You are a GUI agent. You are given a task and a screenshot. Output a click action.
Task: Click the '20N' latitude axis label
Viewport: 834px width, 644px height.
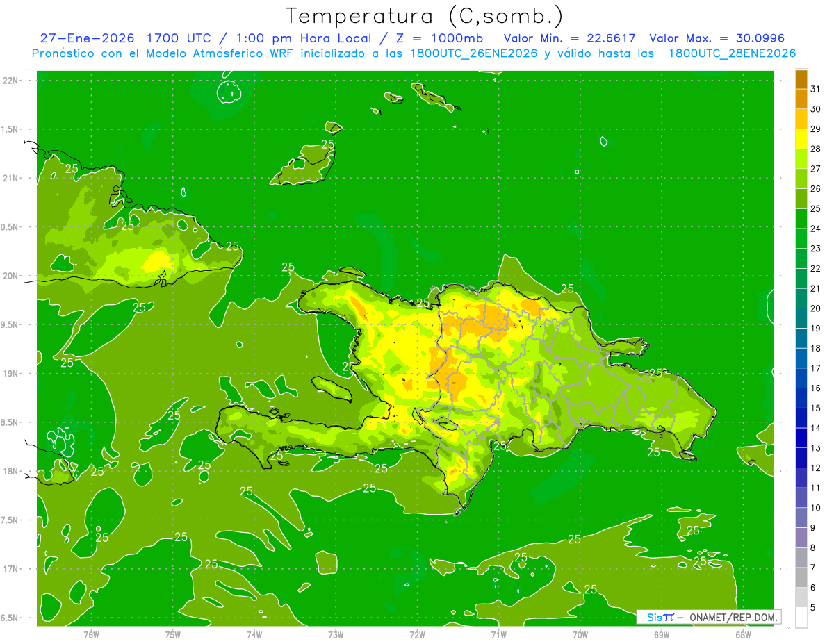(11, 276)
